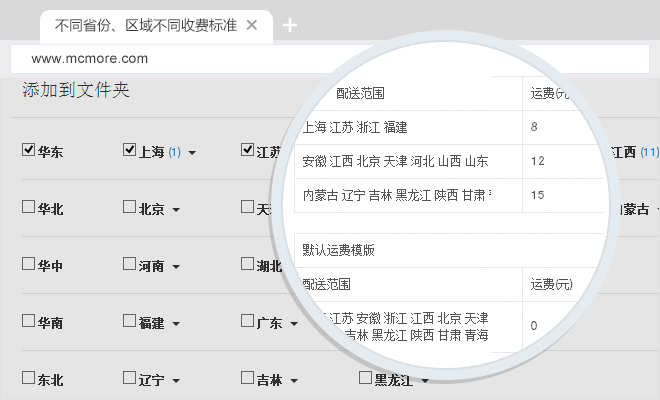Close the 不同省份、区域不同收费标准 tab
The image size is (660, 400).
tap(252, 25)
